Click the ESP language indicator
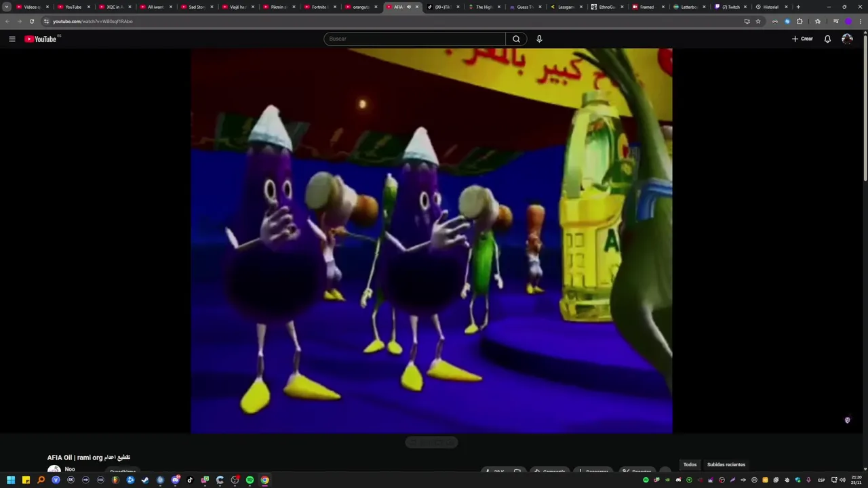This screenshot has height=488, width=868. click(821, 480)
